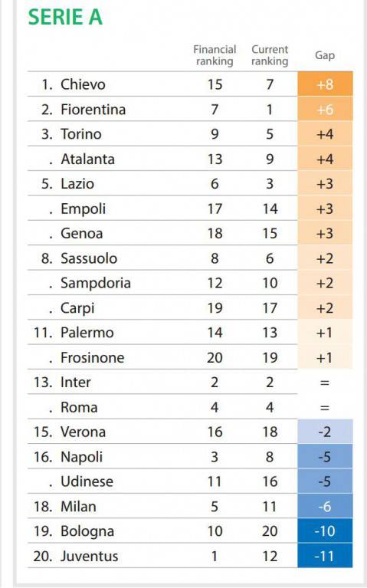Select the Napoli team name
Screen dimensions: 367x588
pyautogui.click(x=81, y=457)
